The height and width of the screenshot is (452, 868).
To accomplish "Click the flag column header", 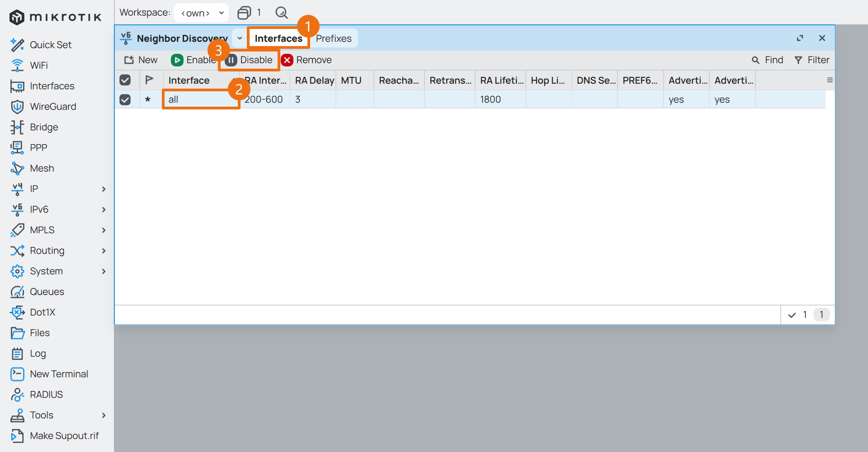I will click(x=149, y=80).
